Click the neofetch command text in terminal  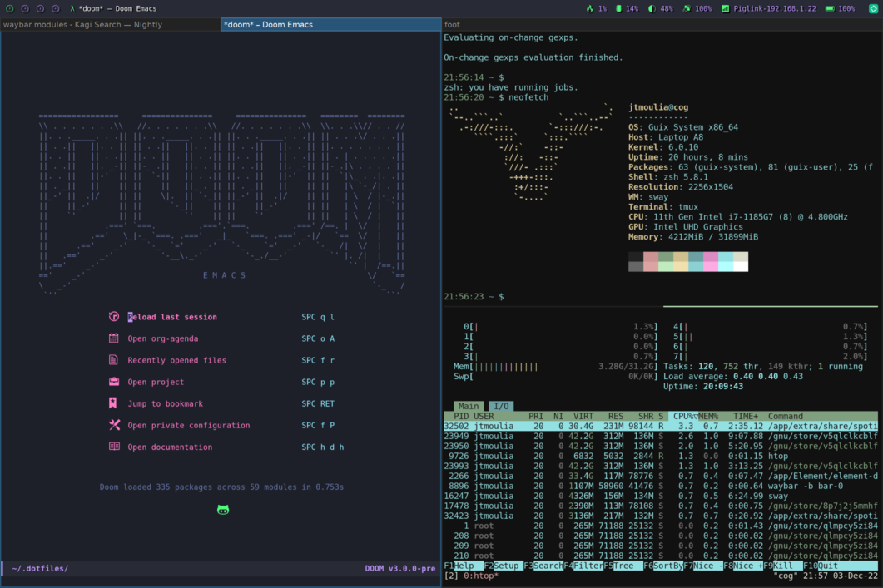[528, 97]
